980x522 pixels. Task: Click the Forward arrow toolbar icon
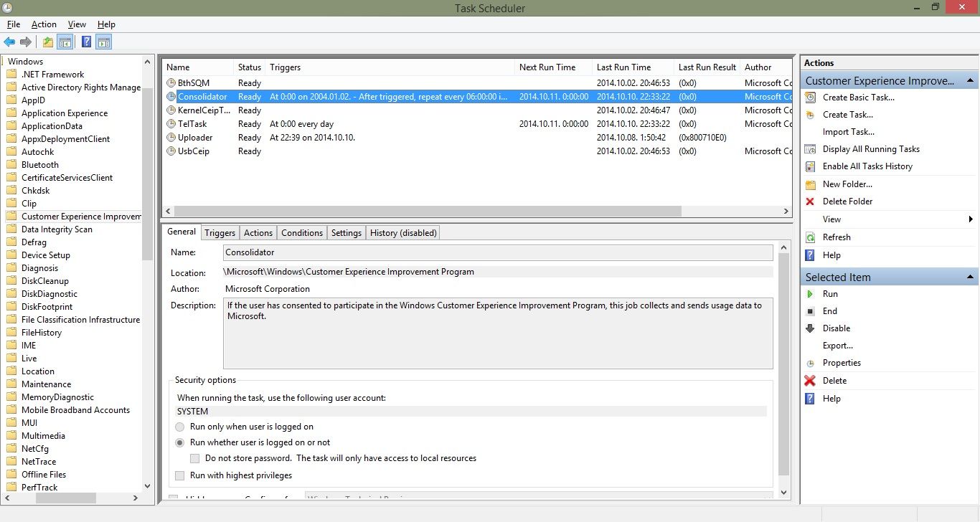(26, 42)
